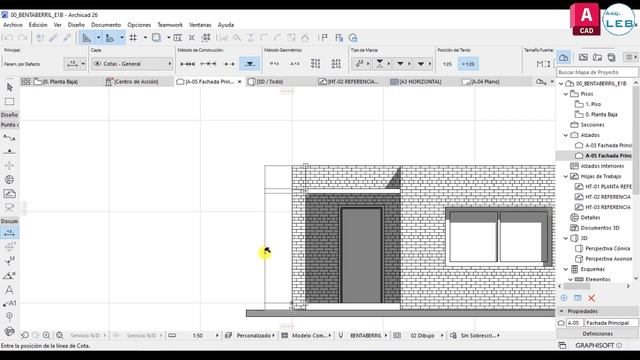This screenshot has height=360, width=640.
Task: Collapse the Hojas de Trabajo node
Action: click(x=566, y=176)
